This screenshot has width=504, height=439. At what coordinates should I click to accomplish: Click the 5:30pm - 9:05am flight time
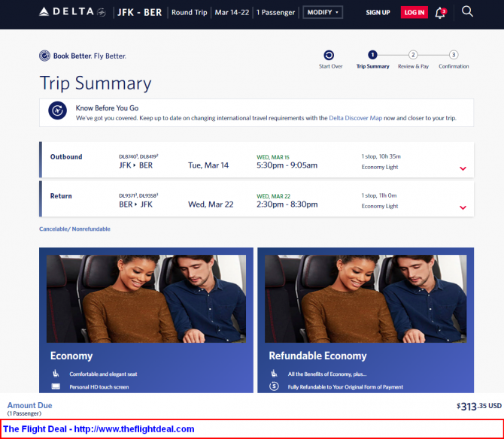coord(287,165)
